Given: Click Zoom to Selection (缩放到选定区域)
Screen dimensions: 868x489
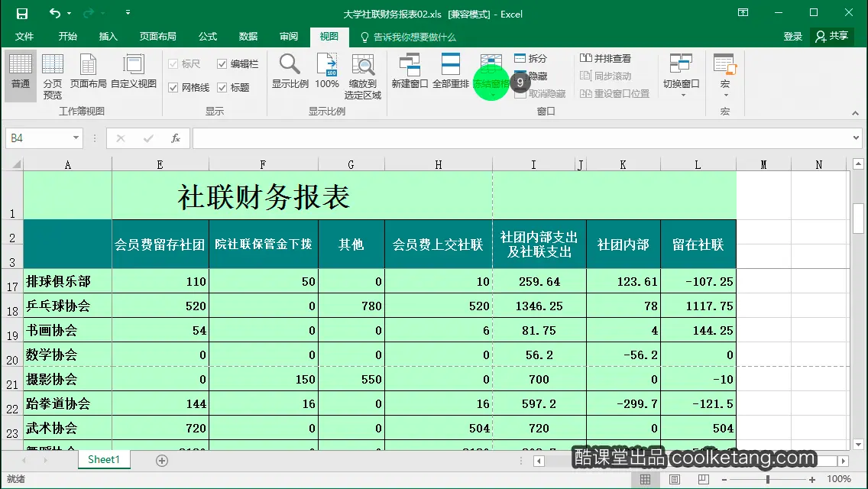Looking at the screenshot, I should pos(363,76).
